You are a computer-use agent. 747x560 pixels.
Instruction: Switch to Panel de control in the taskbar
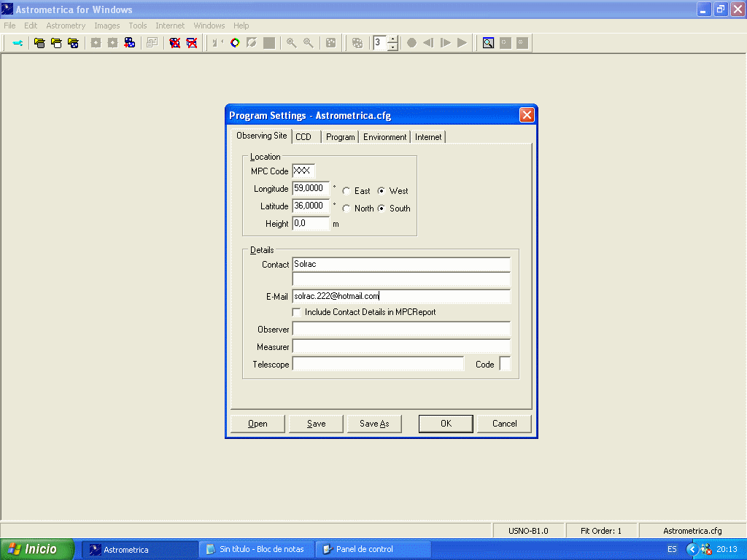[373, 550]
